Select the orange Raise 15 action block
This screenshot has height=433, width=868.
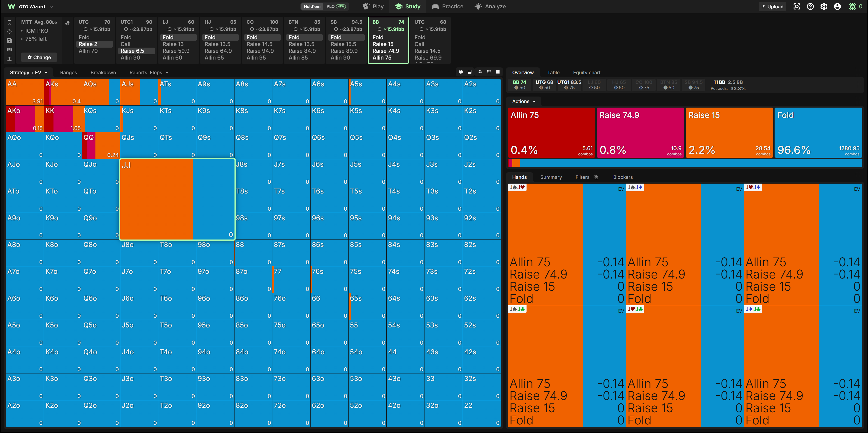click(x=729, y=132)
